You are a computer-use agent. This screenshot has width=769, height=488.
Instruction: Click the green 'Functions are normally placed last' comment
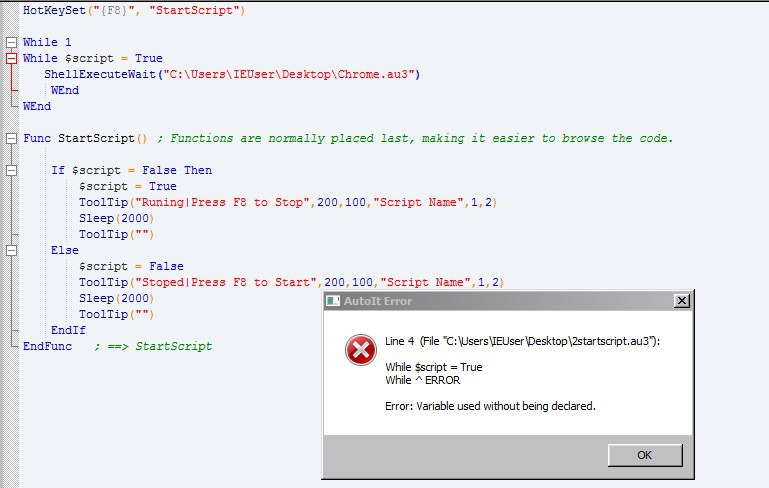click(415, 138)
